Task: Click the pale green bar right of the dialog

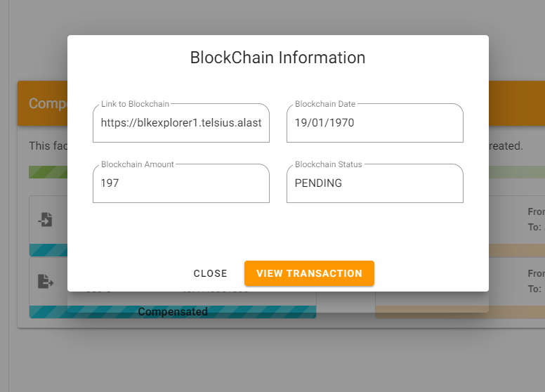Action: (517, 172)
